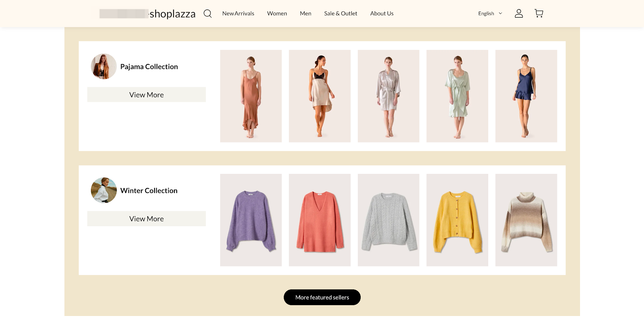This screenshot has height=320, width=644.
Task: Open the shopping cart icon
Action: coord(539,14)
